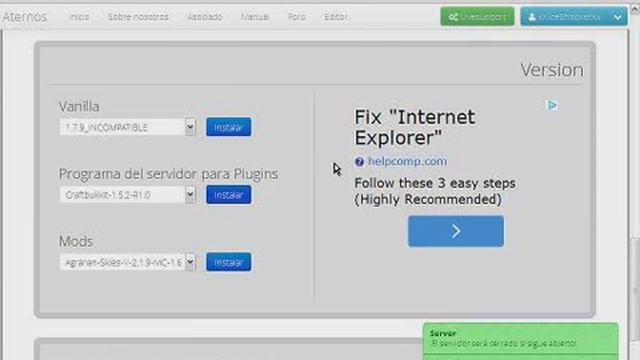Click the AdChoices icon in the ad

pos(552,106)
